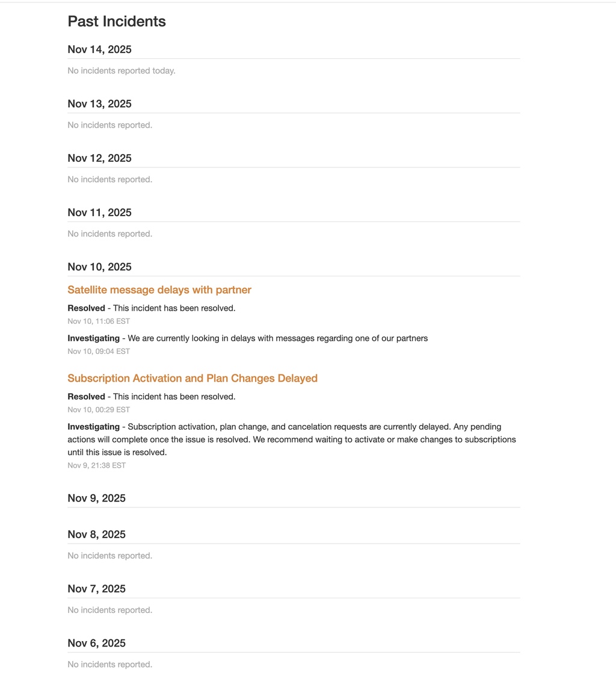
Task: Click the Nov 9, 21:38 EST timestamp
Action: (x=96, y=466)
